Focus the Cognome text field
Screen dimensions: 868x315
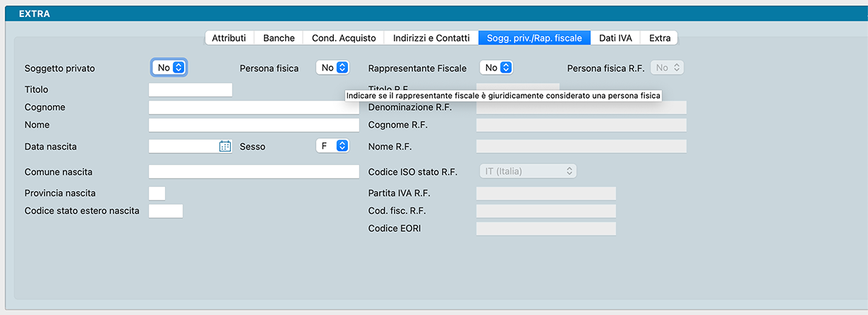coord(253,107)
